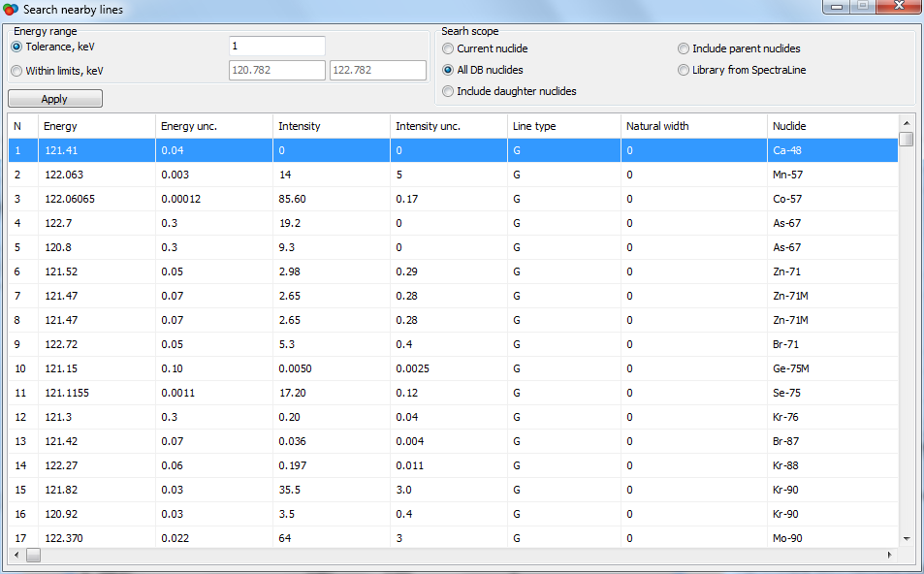Select the Tolerance, keV radio button
924x574 pixels.
(x=16, y=47)
